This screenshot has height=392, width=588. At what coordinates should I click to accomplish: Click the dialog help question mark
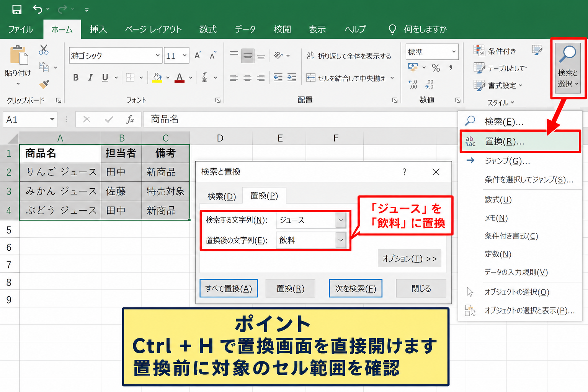404,172
